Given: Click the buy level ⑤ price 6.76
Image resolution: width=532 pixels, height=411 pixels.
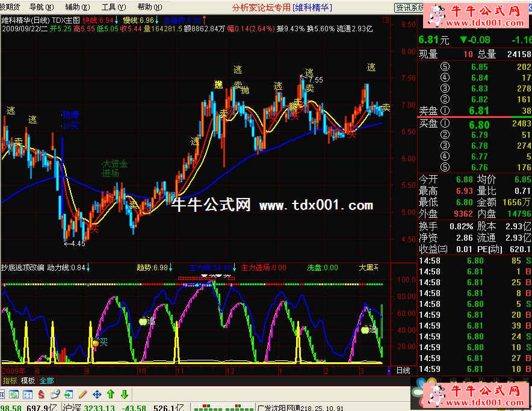Looking at the screenshot, I should click(480, 167).
